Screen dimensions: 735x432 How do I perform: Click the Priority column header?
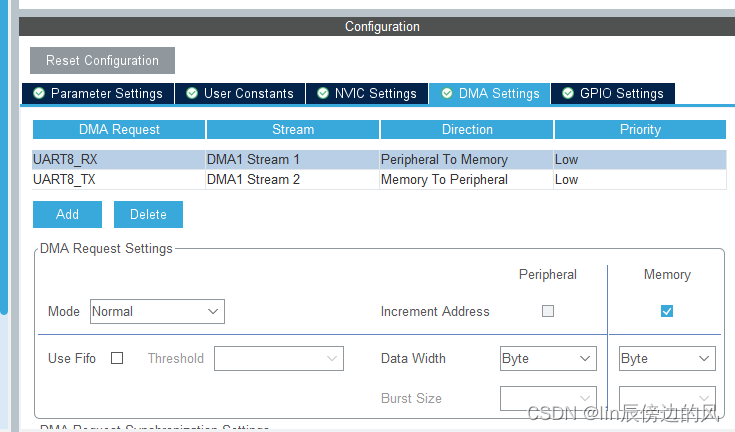click(640, 129)
